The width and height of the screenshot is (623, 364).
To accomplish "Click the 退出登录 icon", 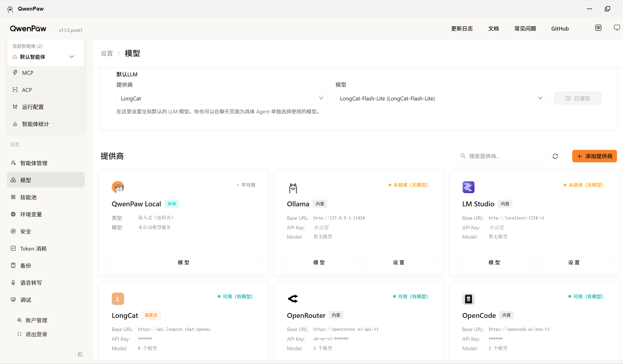I will coord(19,334).
